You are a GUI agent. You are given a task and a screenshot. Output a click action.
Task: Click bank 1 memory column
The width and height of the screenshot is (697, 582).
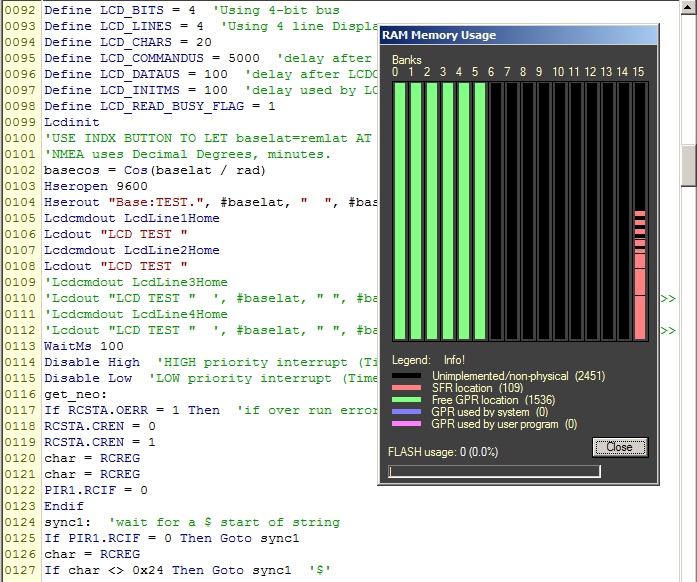(416, 211)
